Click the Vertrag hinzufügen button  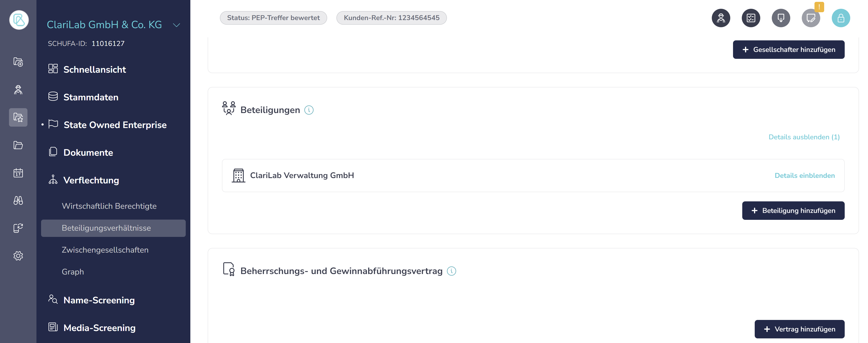click(x=799, y=329)
